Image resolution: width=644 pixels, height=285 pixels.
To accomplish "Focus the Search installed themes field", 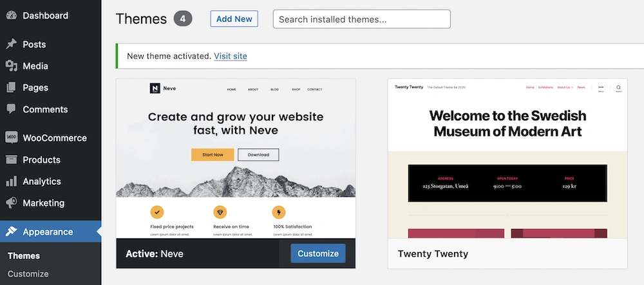I will click(361, 19).
